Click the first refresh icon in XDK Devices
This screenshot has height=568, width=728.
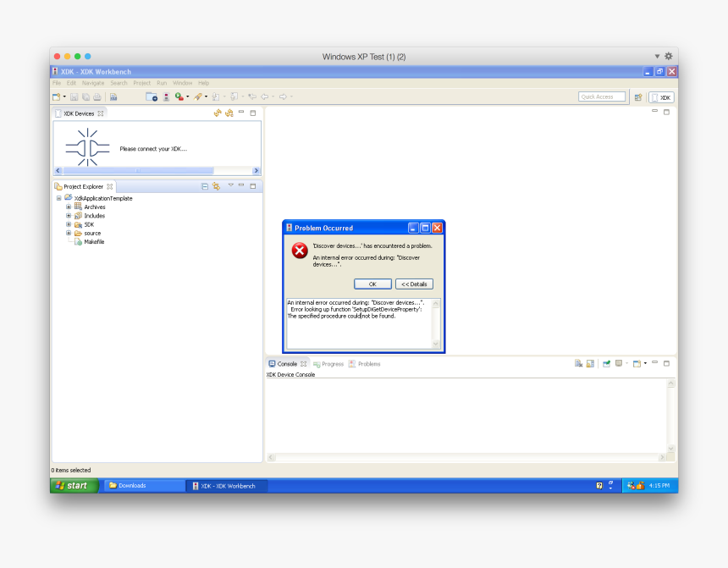click(x=218, y=113)
